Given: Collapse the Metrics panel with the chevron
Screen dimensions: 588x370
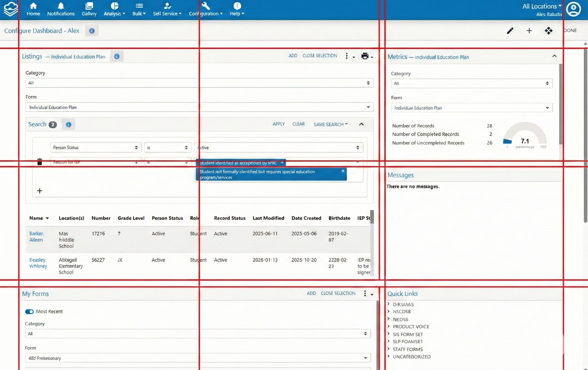Looking at the screenshot, I should coord(554,56).
